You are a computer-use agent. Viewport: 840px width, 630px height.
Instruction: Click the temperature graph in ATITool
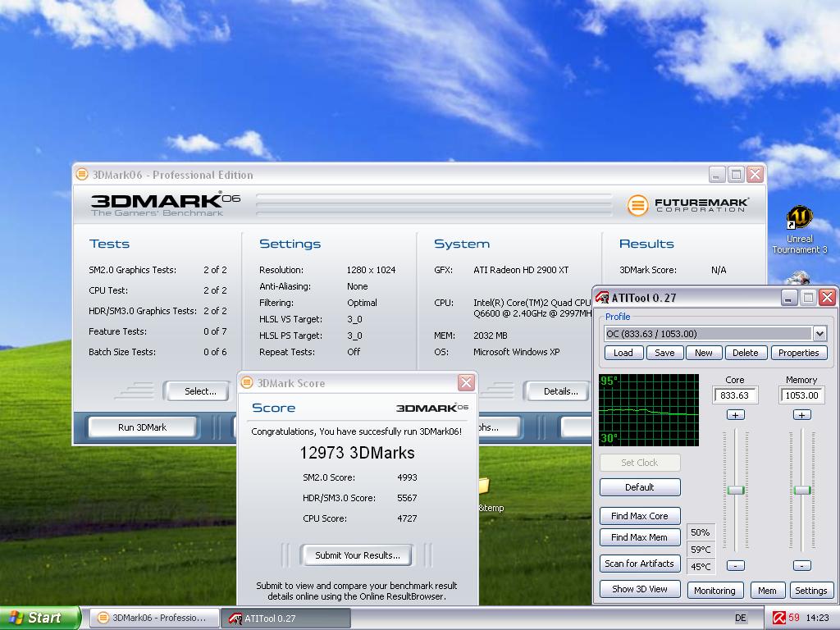(649, 410)
